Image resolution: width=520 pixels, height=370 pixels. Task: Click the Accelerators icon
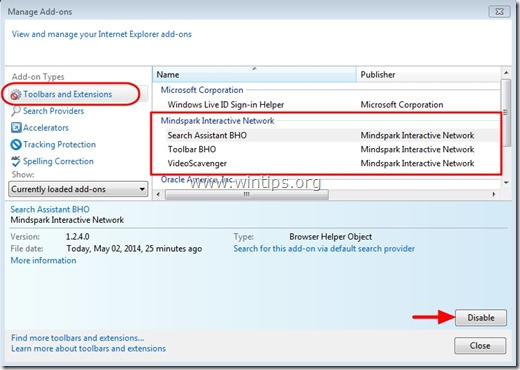(16, 128)
